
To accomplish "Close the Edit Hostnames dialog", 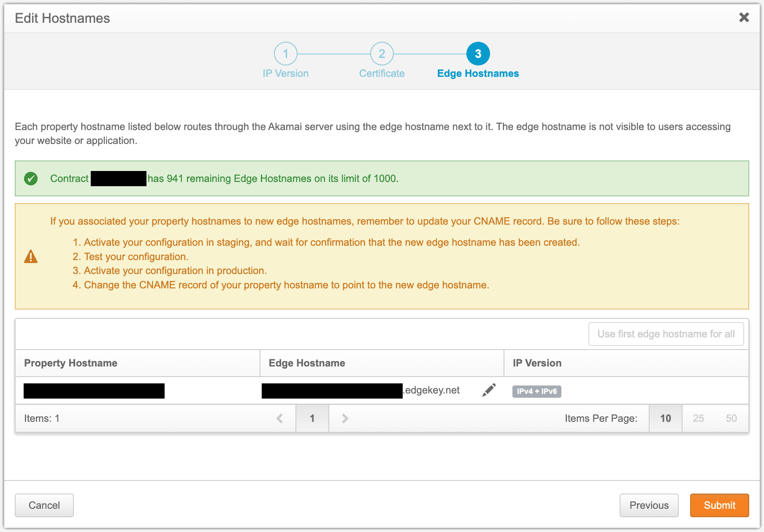I will (744, 17).
